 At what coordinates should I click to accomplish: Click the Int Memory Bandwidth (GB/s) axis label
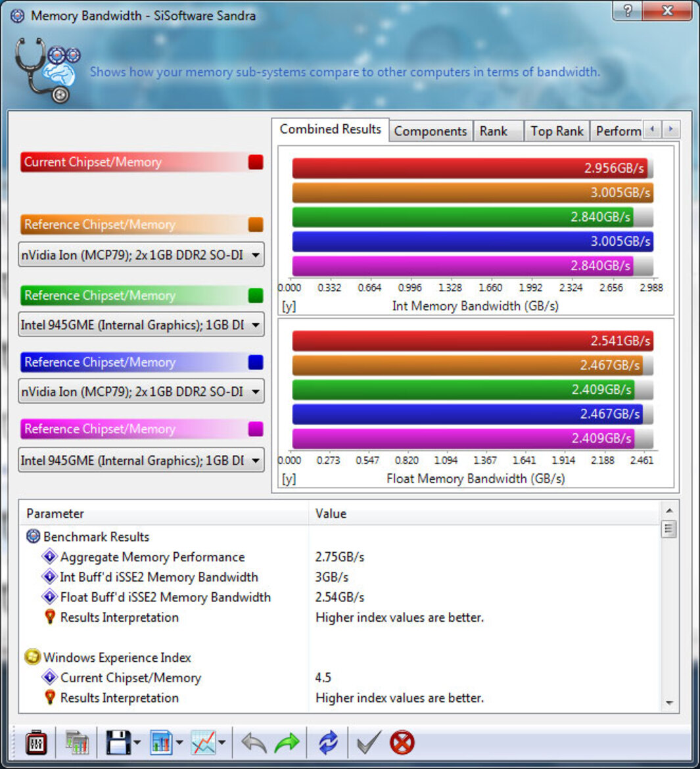pos(475,306)
